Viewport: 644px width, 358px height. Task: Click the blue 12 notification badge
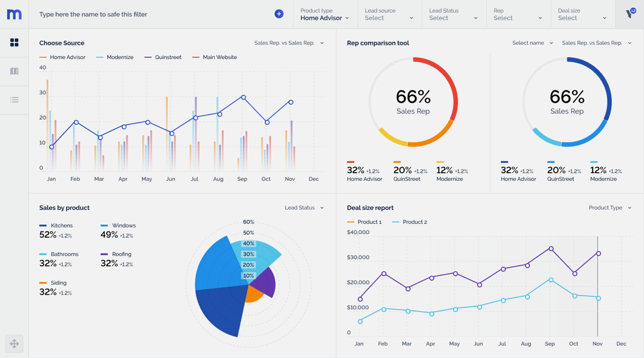pyautogui.click(x=633, y=11)
